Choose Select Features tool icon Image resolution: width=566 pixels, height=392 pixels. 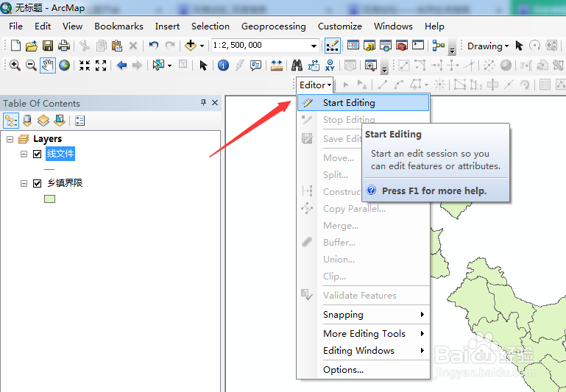click(158, 65)
